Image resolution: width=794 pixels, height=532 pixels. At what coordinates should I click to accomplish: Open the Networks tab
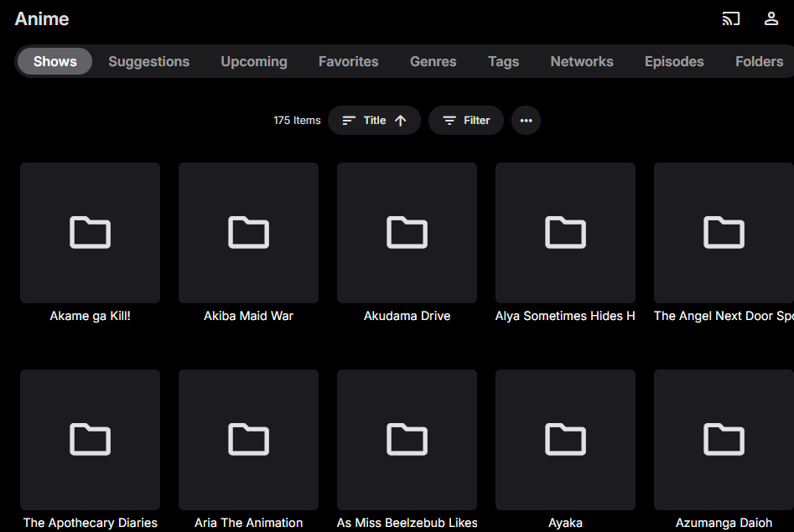[581, 61]
